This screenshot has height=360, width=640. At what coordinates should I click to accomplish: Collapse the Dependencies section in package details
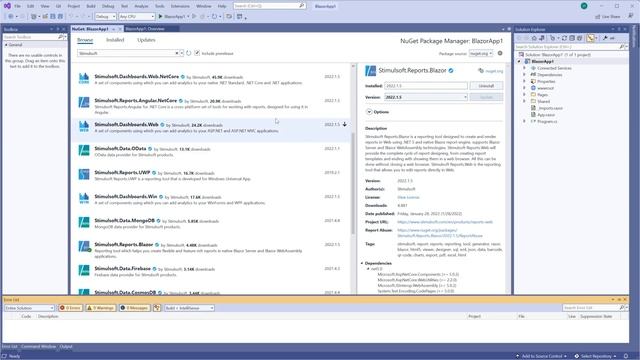point(362,263)
